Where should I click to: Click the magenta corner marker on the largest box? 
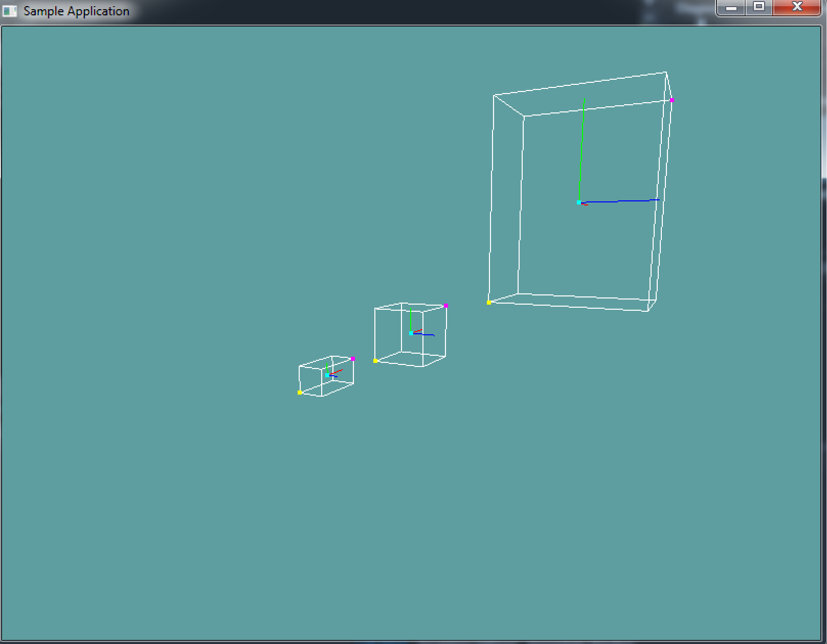click(672, 100)
